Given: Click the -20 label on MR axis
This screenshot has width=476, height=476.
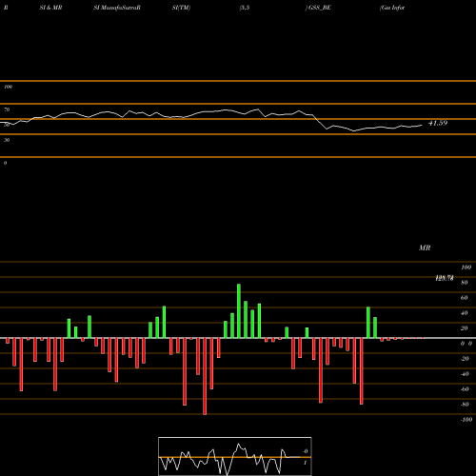Looking at the screenshot, I should (465, 359).
